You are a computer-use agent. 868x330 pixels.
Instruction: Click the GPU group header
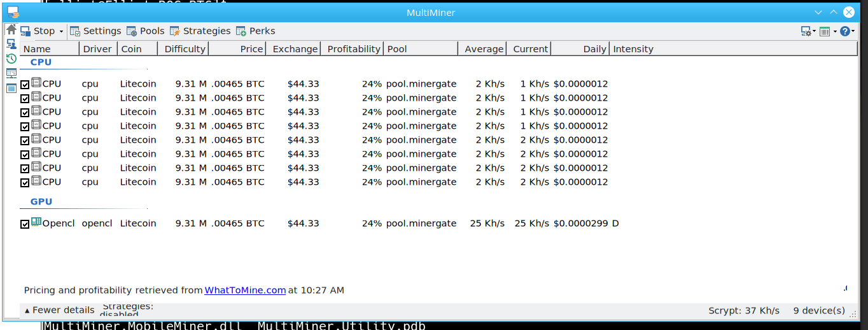tap(41, 202)
